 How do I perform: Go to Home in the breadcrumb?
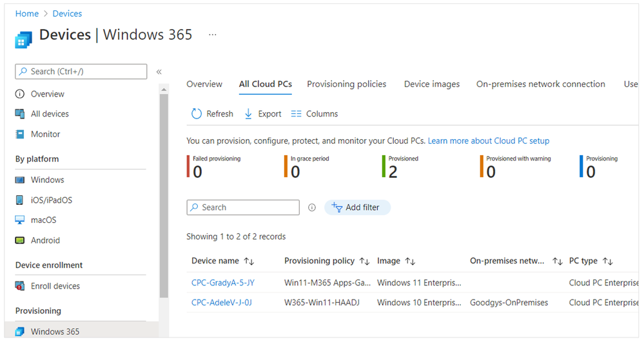click(27, 14)
